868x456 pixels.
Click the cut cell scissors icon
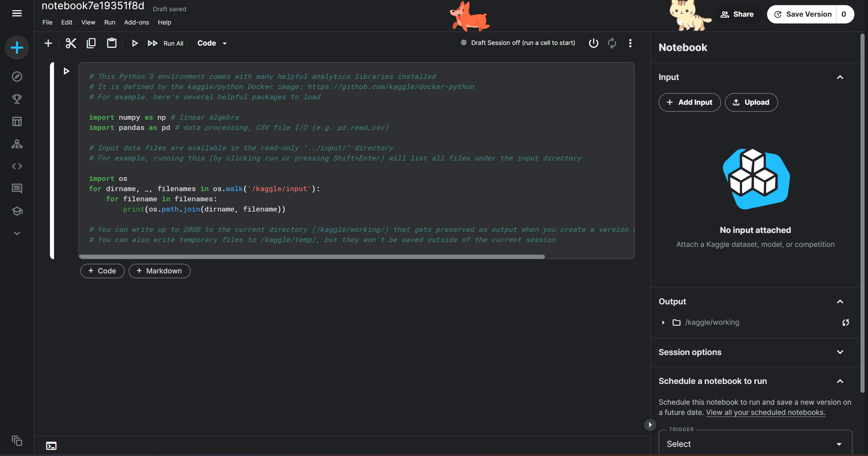(x=71, y=43)
